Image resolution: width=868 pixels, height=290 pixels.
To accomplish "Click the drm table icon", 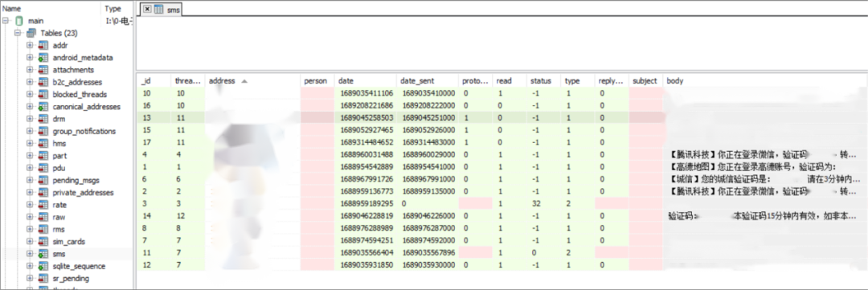I will tap(43, 119).
